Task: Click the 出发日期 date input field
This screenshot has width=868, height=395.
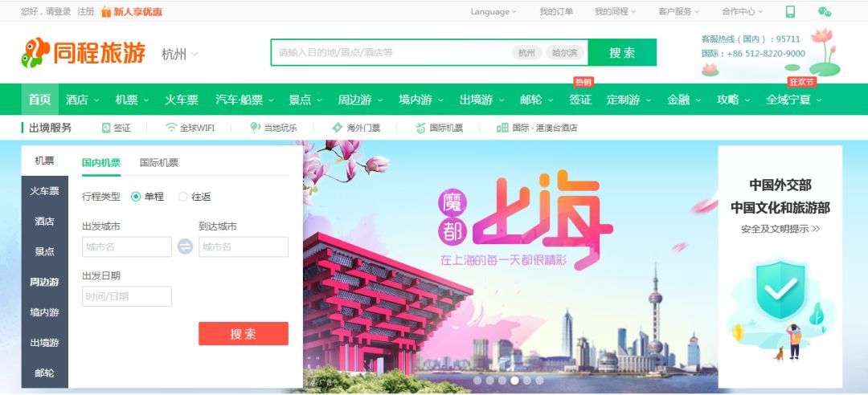Action: click(127, 296)
